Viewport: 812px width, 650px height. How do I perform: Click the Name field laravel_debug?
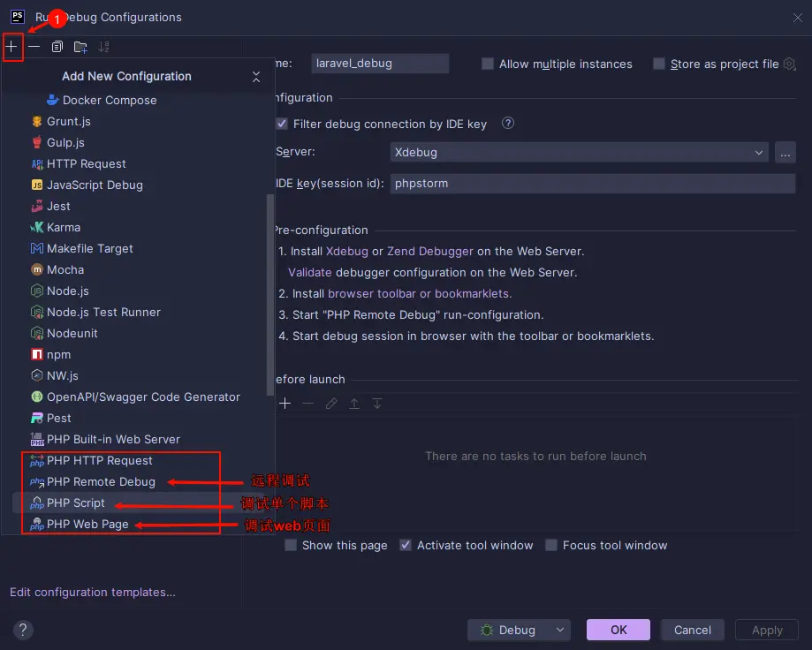point(380,64)
